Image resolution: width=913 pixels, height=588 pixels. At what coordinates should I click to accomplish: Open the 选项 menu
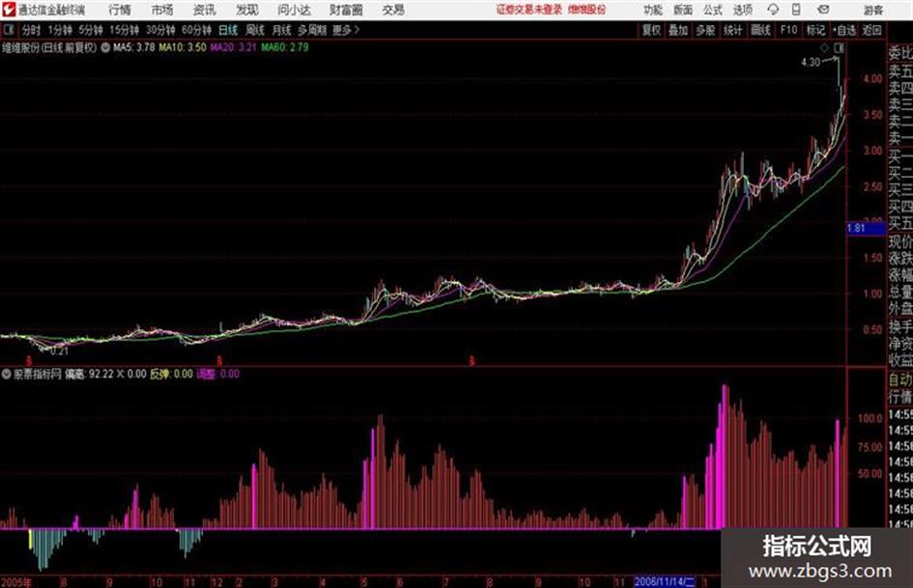742,10
